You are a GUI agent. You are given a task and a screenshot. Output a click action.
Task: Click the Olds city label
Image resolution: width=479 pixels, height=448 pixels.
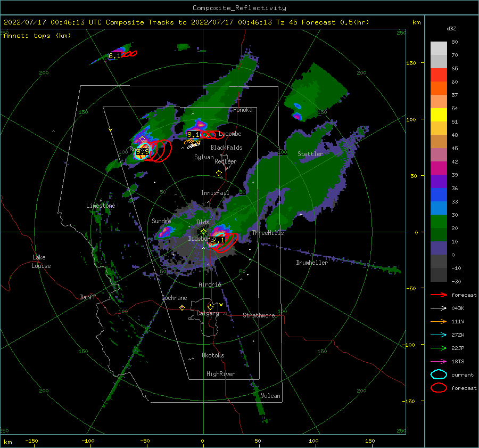(203, 222)
